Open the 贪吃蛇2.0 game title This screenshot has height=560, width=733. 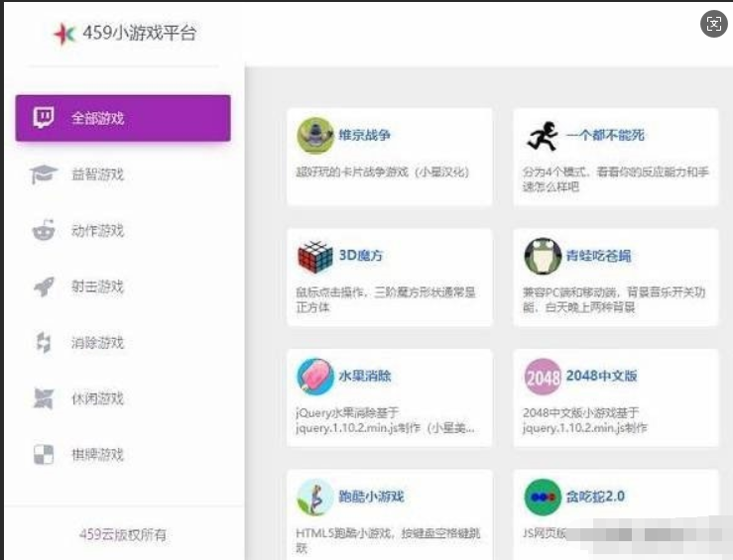point(595,497)
